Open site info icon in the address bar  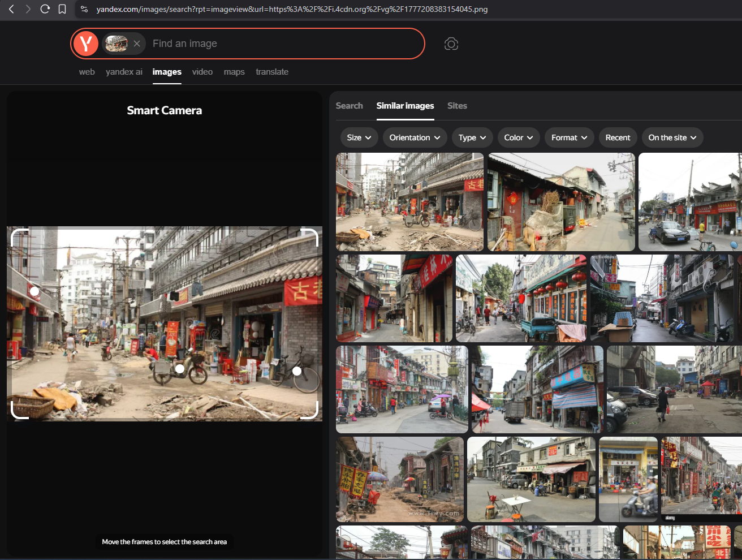point(84,9)
